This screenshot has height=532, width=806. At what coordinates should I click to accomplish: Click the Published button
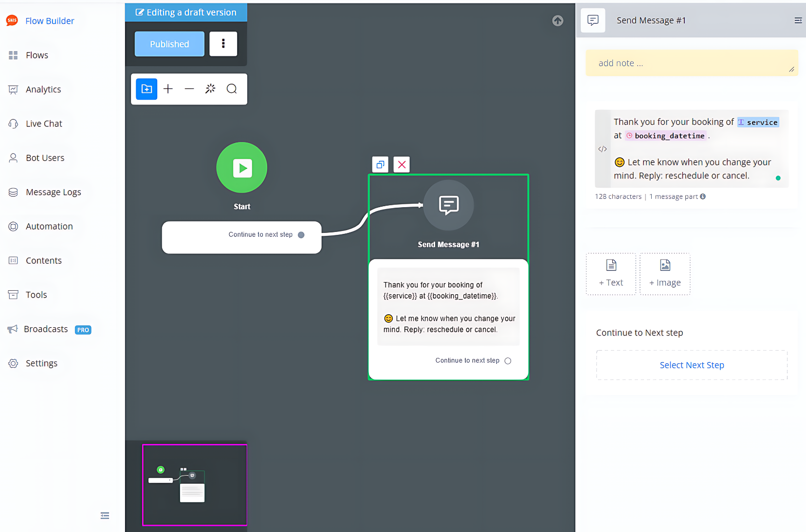169,44
